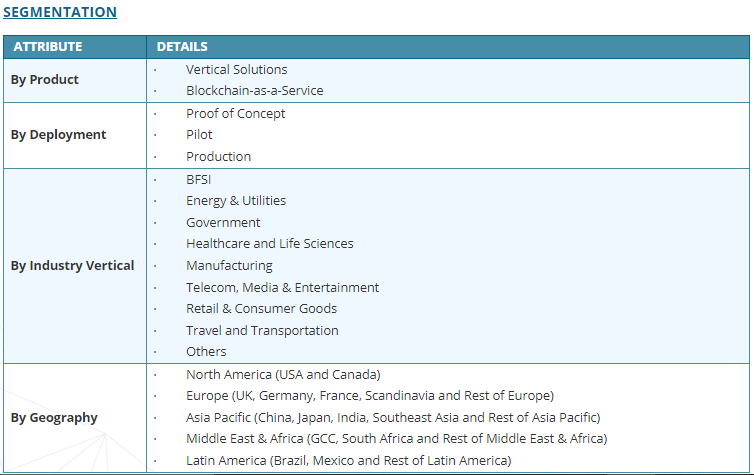Screen dimensions: 754x475
Task: Click the ATTRIBUTE column header
Action: (x=48, y=47)
